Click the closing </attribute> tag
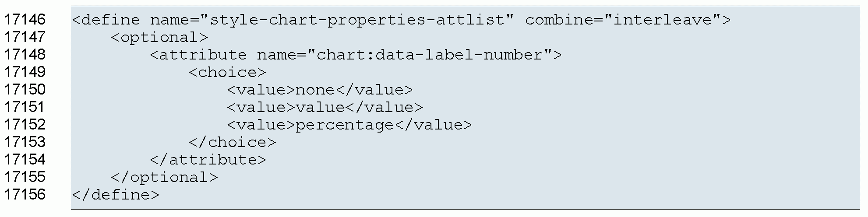868x217 pixels. [208, 160]
